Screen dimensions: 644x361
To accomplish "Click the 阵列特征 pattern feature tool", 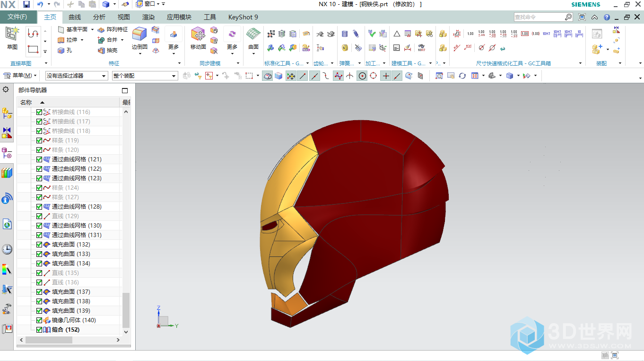I will (112, 29).
